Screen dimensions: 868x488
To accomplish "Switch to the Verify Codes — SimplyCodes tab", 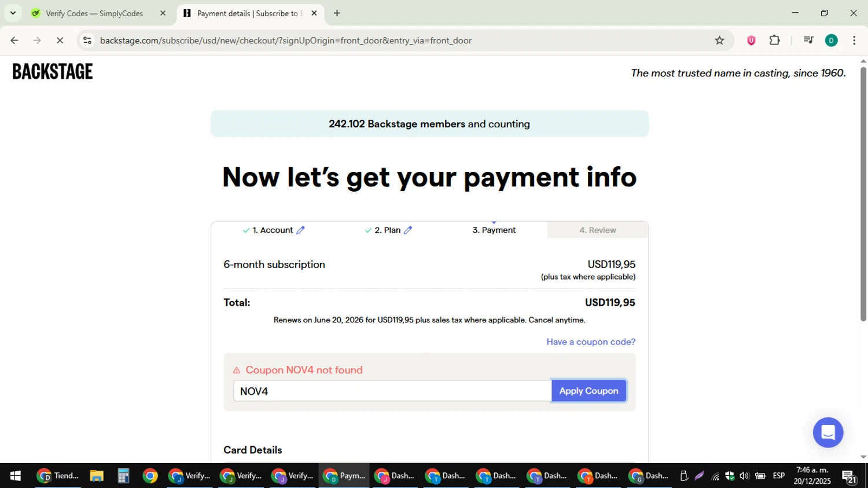I will [95, 13].
